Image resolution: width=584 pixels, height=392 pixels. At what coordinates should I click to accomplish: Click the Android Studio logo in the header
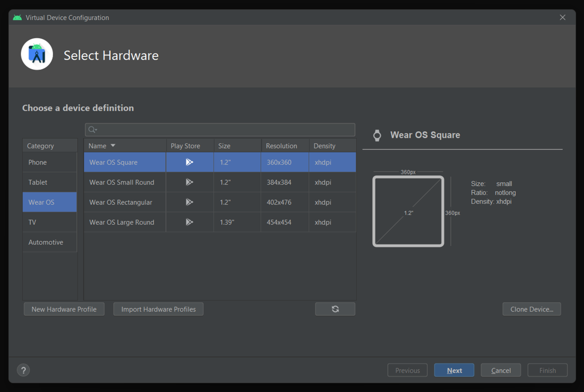coord(37,54)
